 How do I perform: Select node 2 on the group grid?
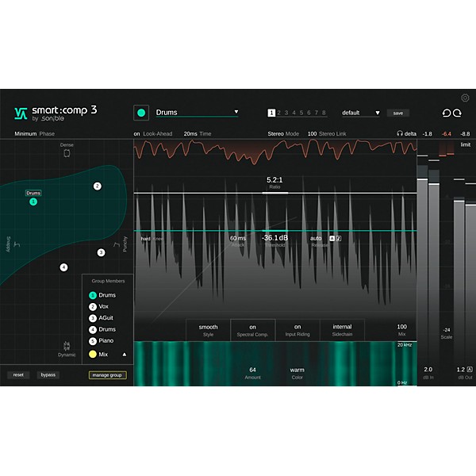[97, 186]
